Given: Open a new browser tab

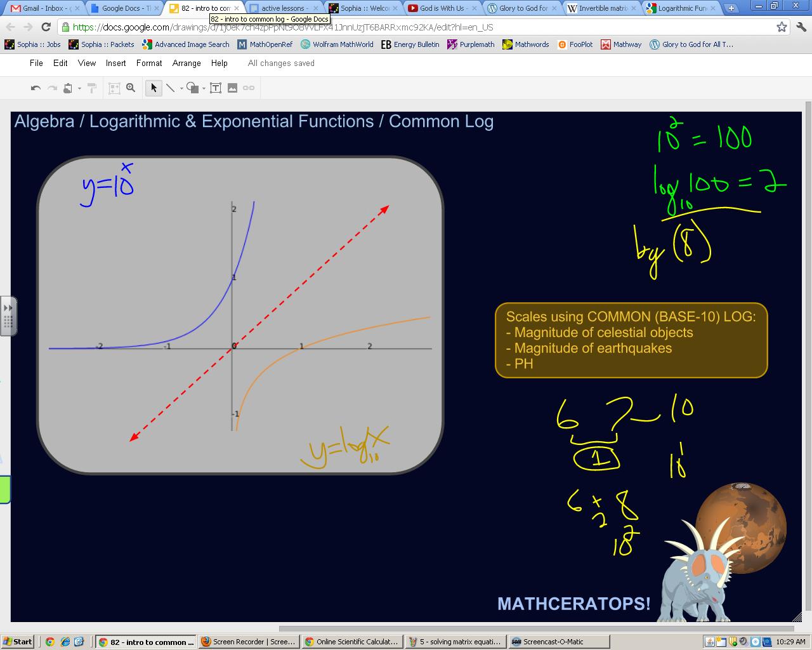Looking at the screenshot, I should pos(731,8).
